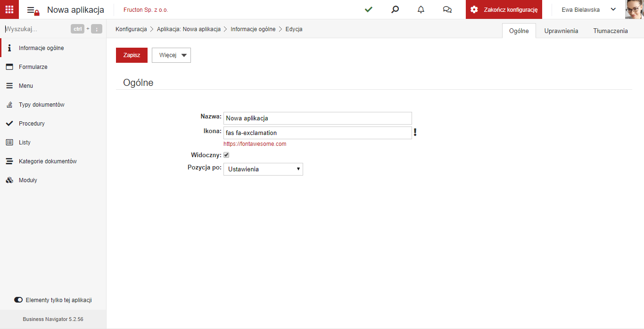Click the green checkmark status icon
The height and width of the screenshot is (329, 644).
(369, 9)
